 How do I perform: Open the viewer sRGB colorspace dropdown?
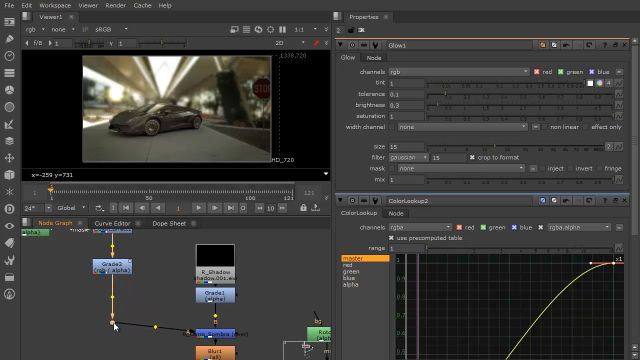[x=111, y=29]
